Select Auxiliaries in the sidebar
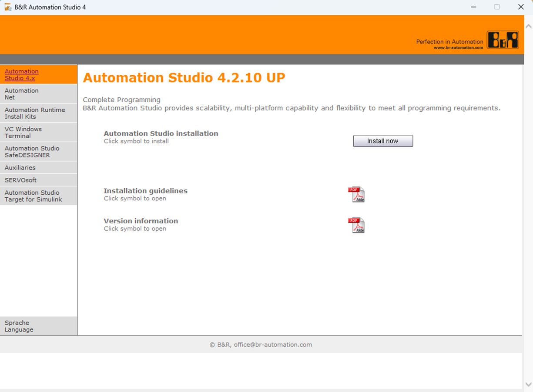This screenshot has width=533, height=392. [20, 167]
